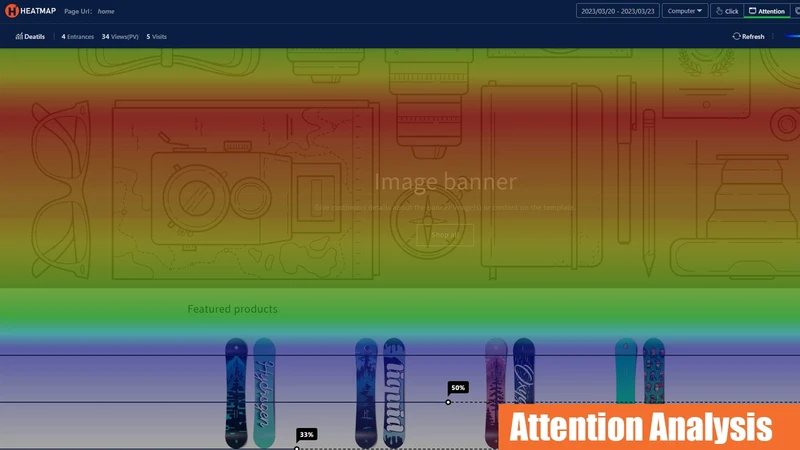The width and height of the screenshot is (800, 450).
Task: Switch to the Attention heatmap tab
Action: pos(767,11)
